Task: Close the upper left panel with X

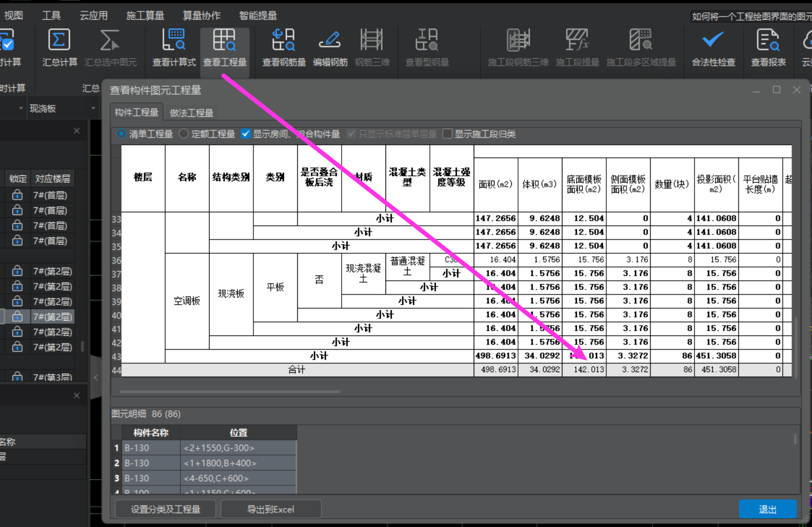Action: click(77, 131)
